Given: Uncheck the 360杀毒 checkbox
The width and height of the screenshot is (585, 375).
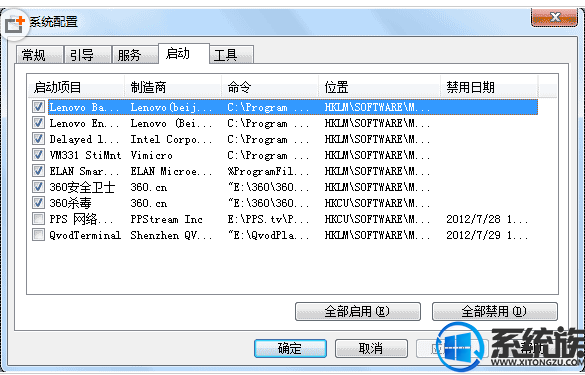Looking at the screenshot, I should 38,203.
